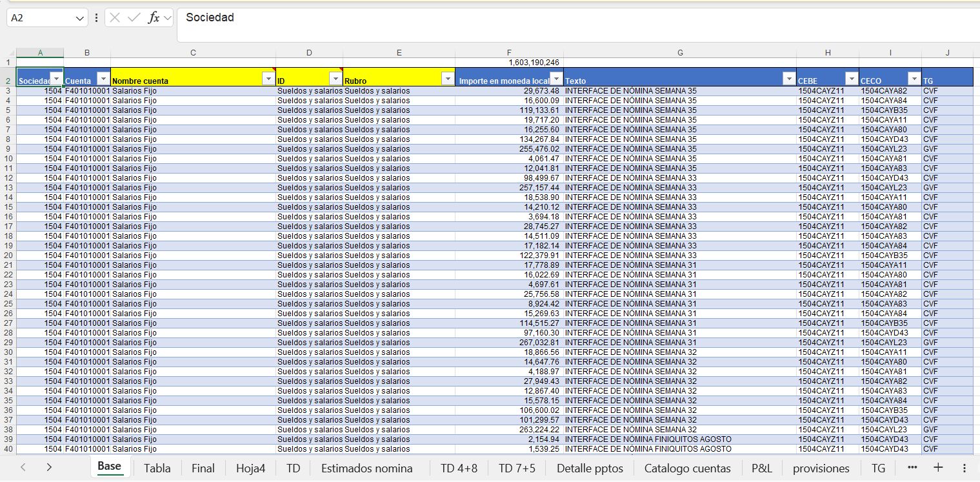Select column G header

(679, 53)
